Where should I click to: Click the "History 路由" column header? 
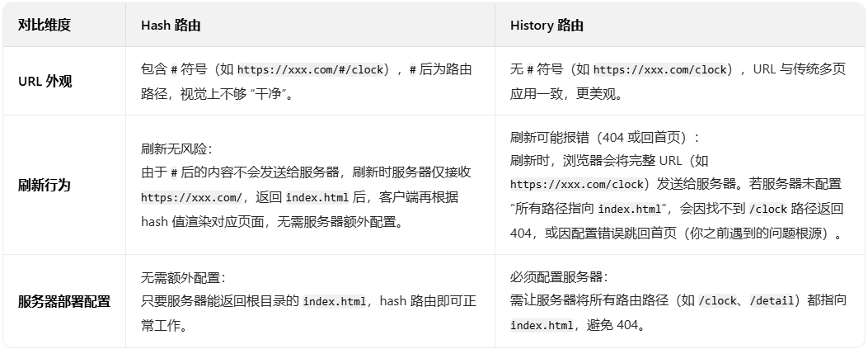pyautogui.click(x=547, y=25)
